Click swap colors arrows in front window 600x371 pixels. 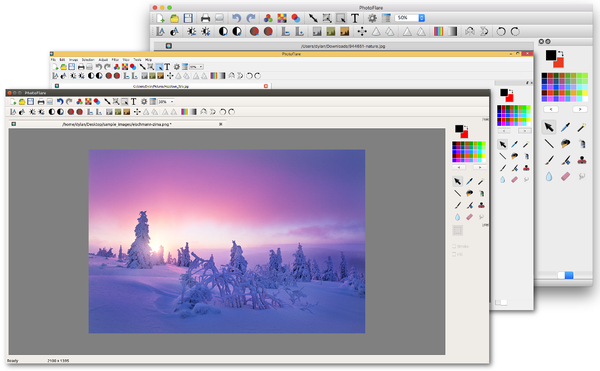(x=466, y=127)
